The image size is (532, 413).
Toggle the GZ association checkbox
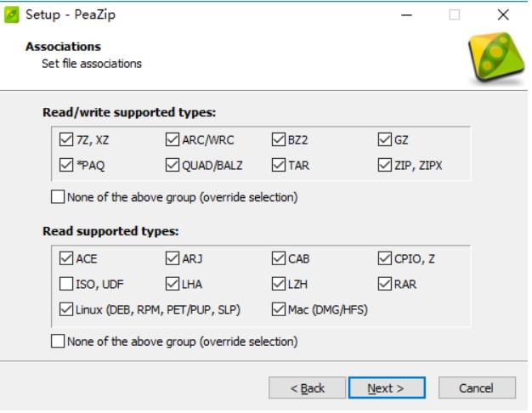(x=384, y=141)
